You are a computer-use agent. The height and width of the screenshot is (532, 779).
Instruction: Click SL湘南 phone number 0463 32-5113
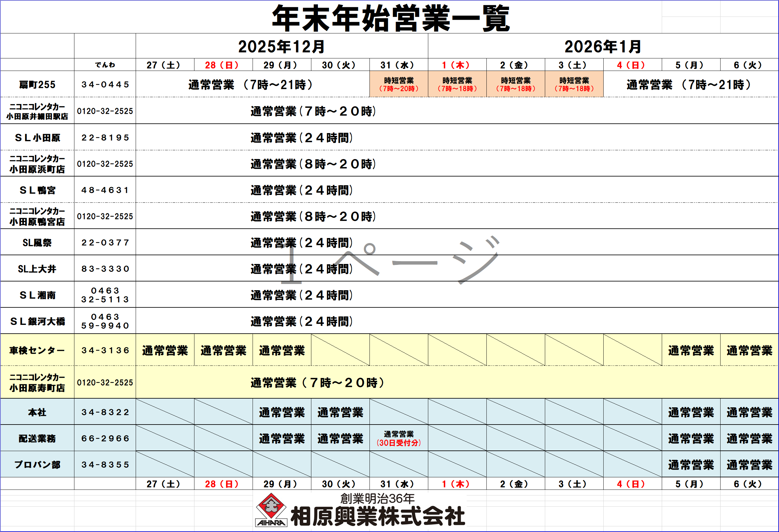(105, 295)
